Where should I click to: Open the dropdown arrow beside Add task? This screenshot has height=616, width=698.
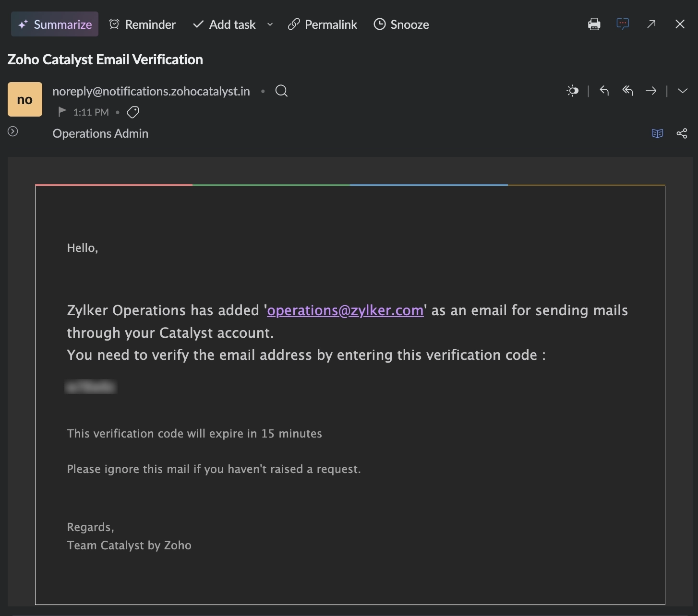point(270,24)
